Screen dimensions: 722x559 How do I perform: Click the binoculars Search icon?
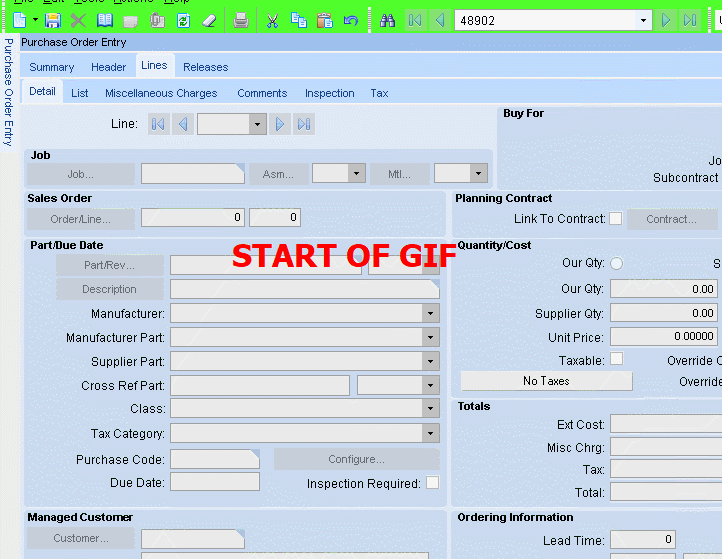coord(387,20)
